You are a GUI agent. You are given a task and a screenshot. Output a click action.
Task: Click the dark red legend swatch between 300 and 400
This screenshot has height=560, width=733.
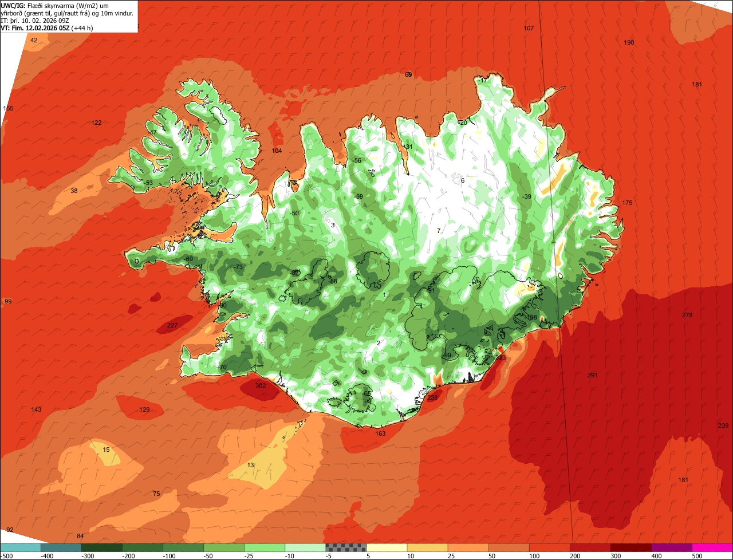[x=631, y=547]
